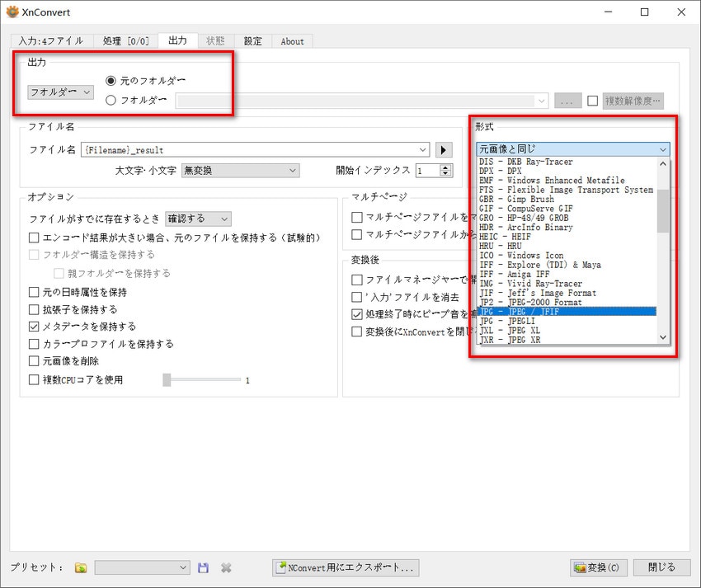
Task: Uncheck 処理終了時にビープ音 checkbox
Action: (x=357, y=314)
